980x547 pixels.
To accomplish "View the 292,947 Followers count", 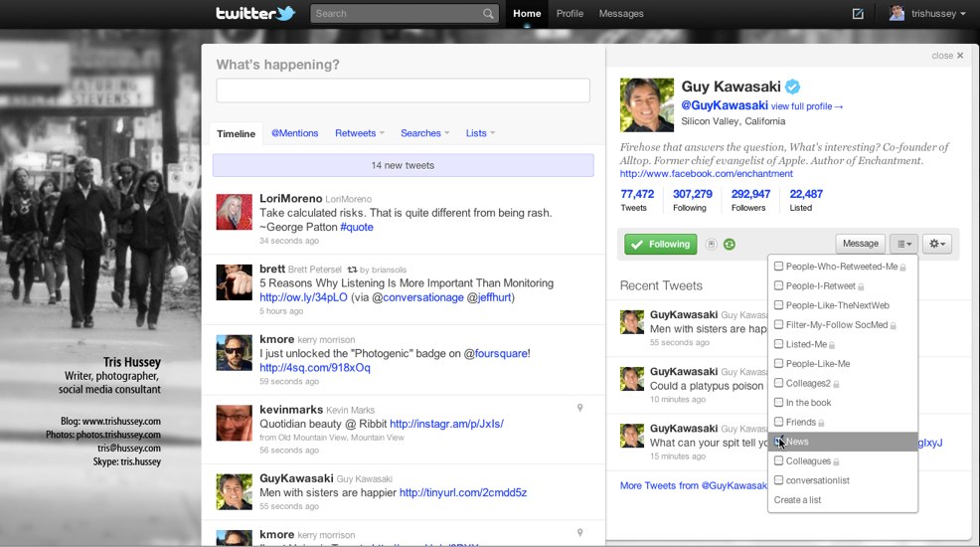I will tap(750, 200).
